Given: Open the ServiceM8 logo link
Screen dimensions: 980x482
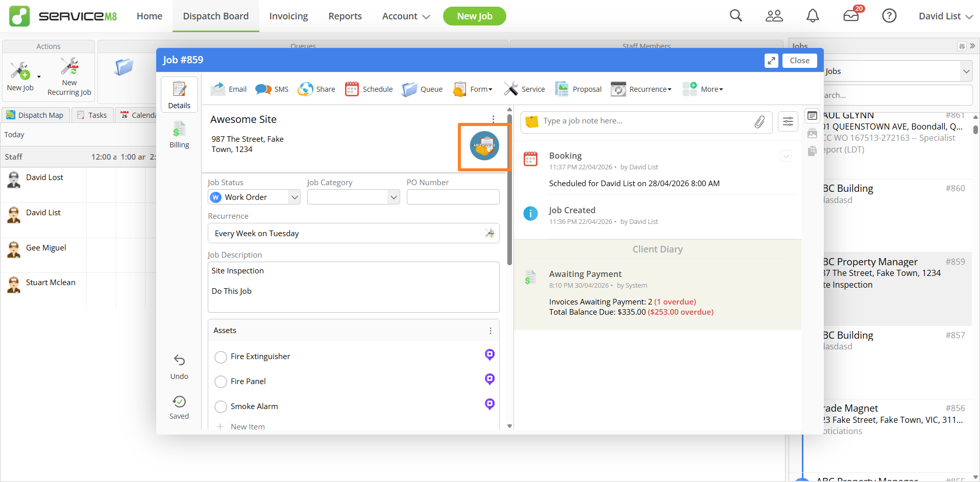Looking at the screenshot, I should (x=63, y=16).
